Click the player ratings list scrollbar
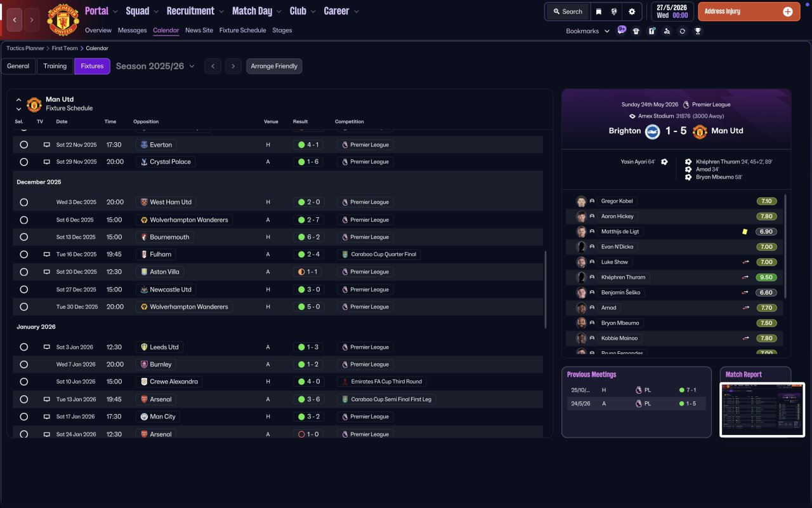812x508 pixels. (785, 246)
